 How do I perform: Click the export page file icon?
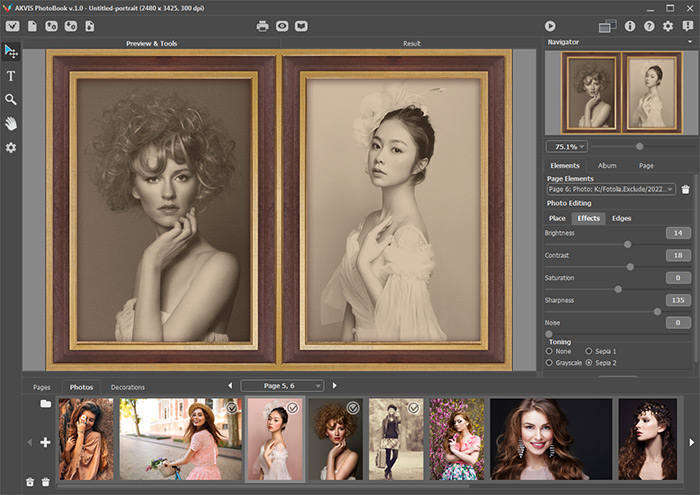click(90, 26)
